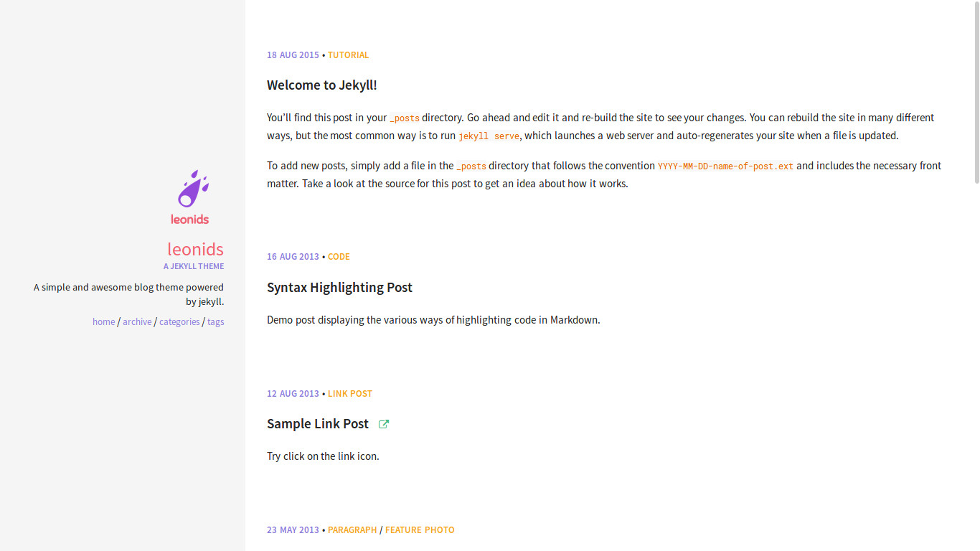
Task: Select the TUTORIAL category label
Action: point(348,55)
